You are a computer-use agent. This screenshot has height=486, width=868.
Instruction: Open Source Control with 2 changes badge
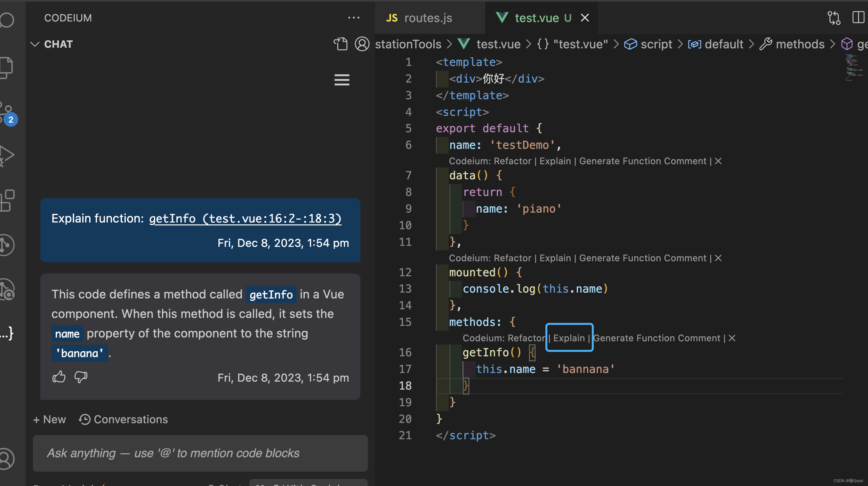pyautogui.click(x=8, y=114)
